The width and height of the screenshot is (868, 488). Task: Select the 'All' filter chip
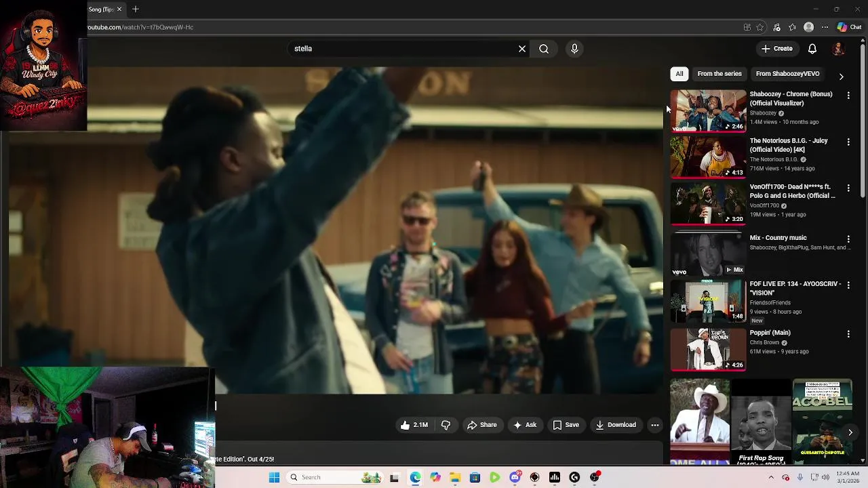679,74
